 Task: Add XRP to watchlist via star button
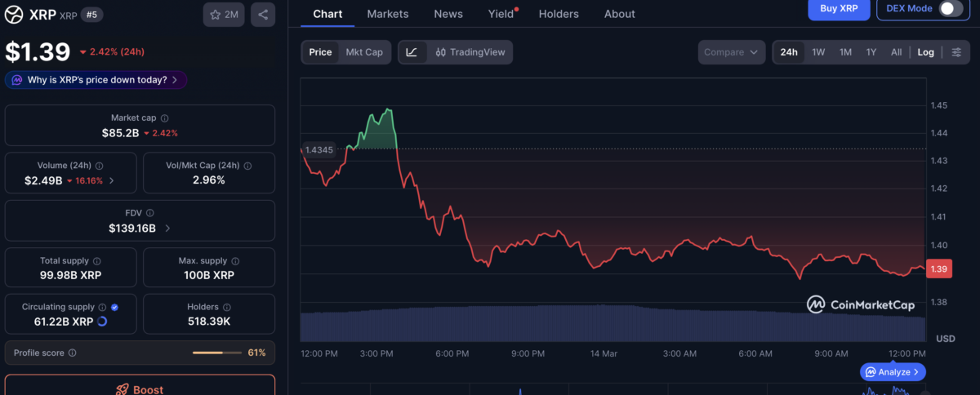224,14
